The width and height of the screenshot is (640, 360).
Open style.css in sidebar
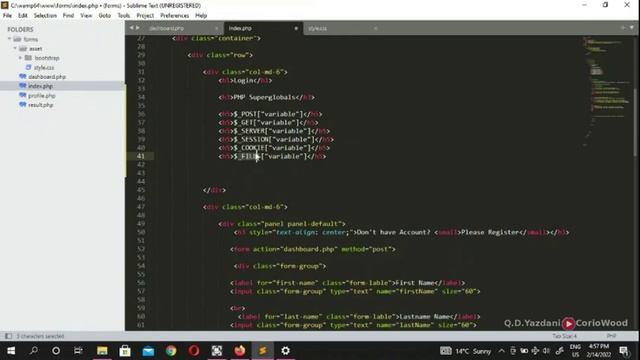pos(44,67)
